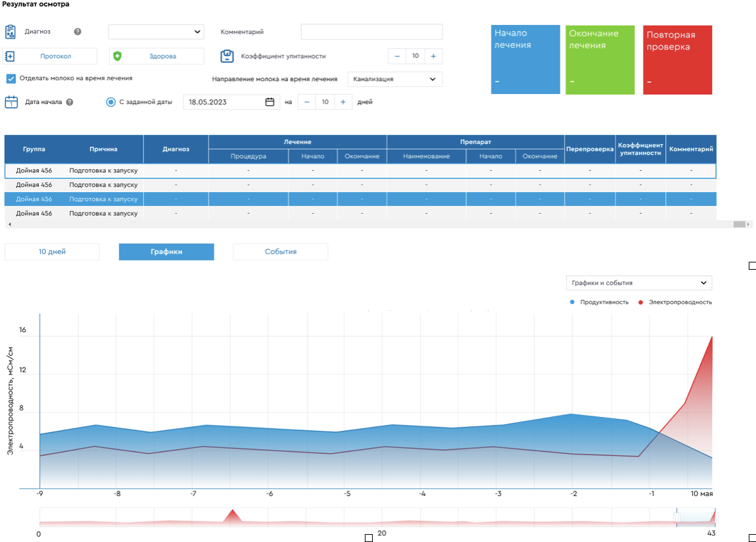Toggle Электропроводность legend series
This screenshot has width=756, height=542.
point(675,303)
